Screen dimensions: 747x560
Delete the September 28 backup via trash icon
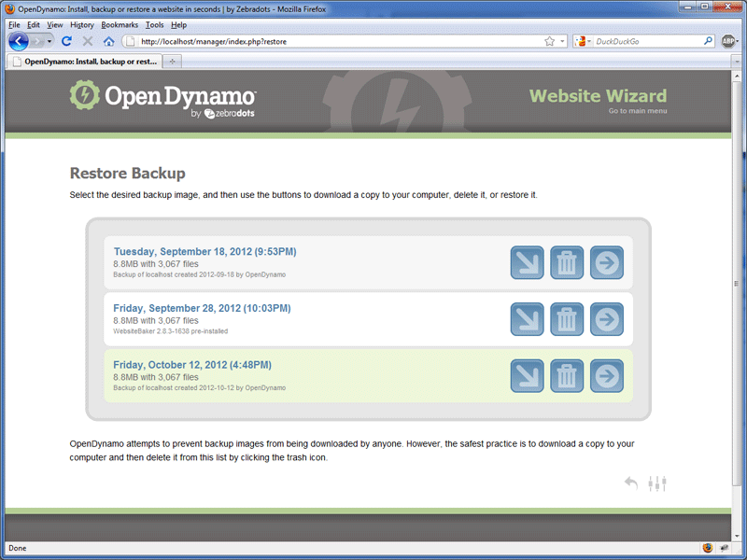pyautogui.click(x=567, y=318)
